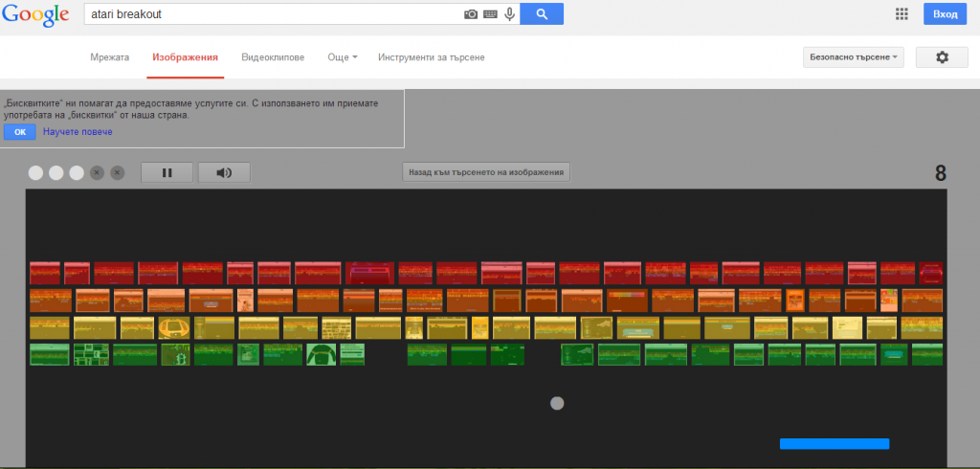Screen dimensions: 980x469
Task: Open the on-screen keyboard icon
Action: coord(491,13)
